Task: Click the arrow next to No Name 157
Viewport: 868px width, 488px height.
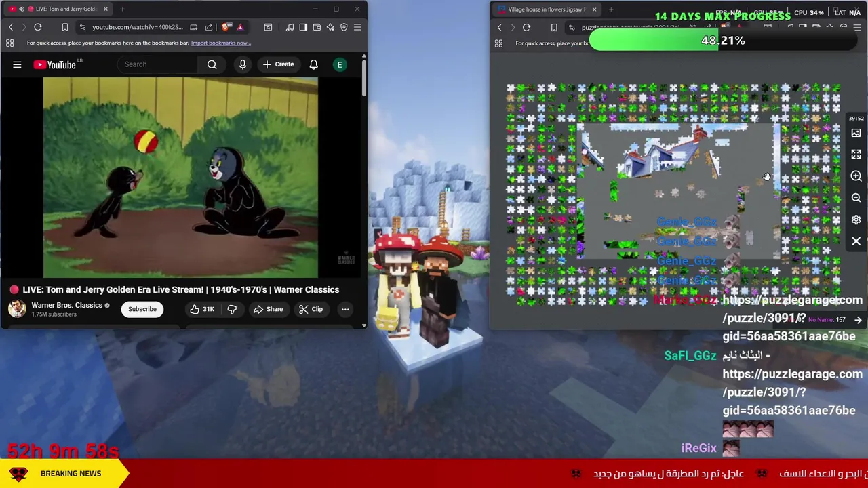Action: [858, 320]
